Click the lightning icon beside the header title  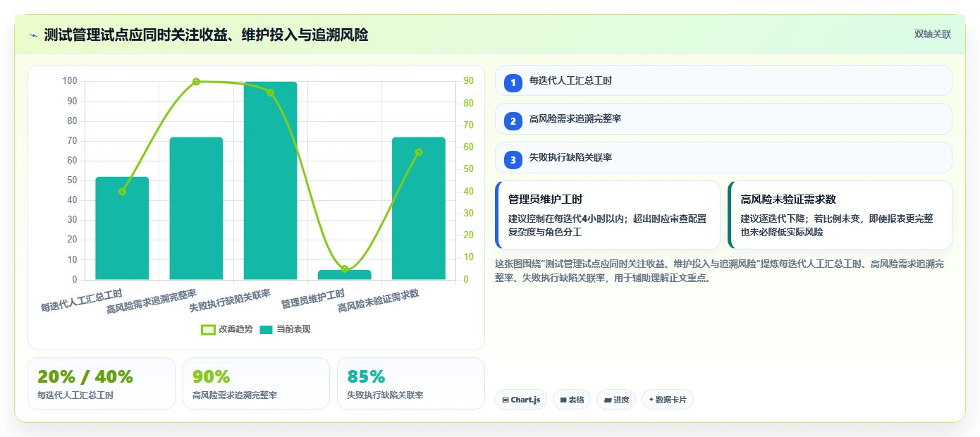tap(33, 35)
